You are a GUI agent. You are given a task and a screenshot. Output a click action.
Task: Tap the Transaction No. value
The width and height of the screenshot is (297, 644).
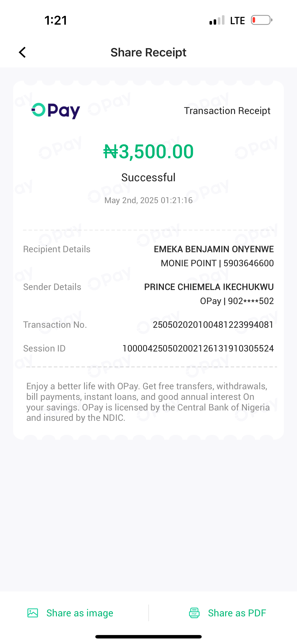coord(213,325)
